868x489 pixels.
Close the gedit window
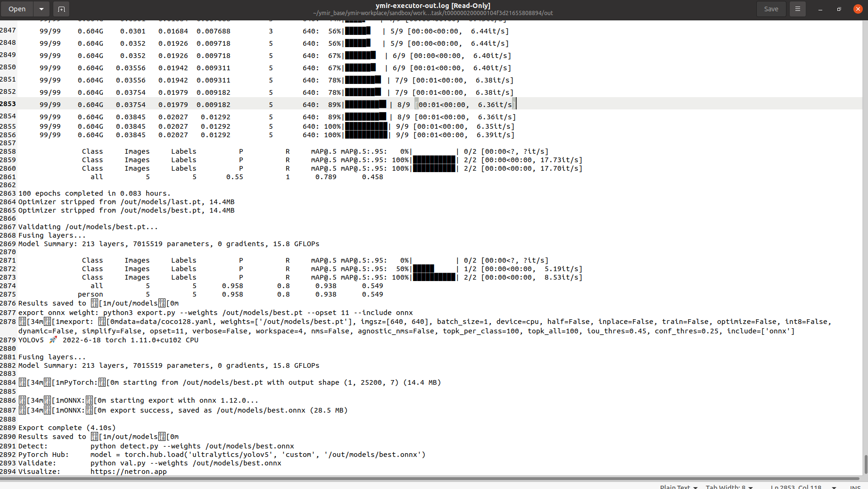pos(858,8)
